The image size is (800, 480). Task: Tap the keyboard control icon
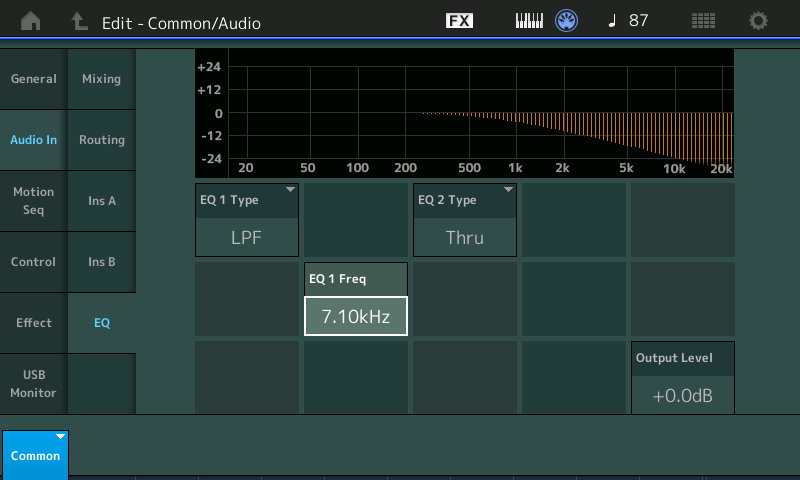[529, 21]
